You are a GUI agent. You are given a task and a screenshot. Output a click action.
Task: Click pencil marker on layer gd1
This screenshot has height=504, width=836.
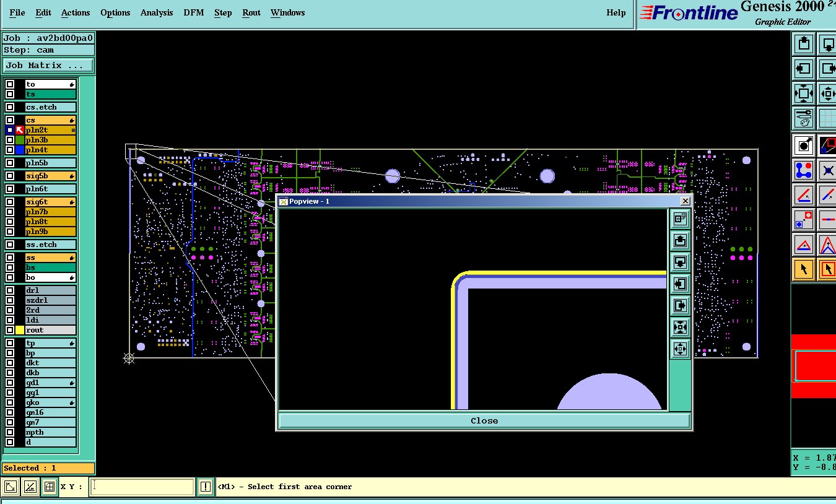tap(72, 383)
